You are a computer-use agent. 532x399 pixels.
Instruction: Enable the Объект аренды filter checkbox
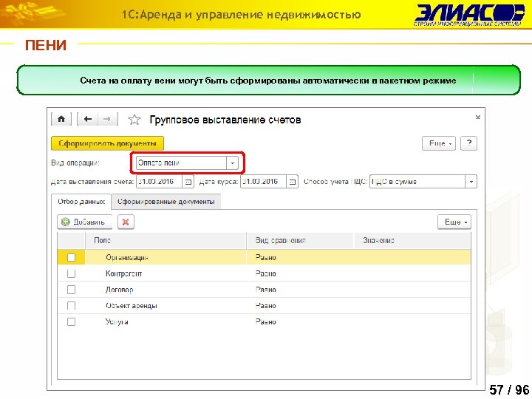pos(71,306)
